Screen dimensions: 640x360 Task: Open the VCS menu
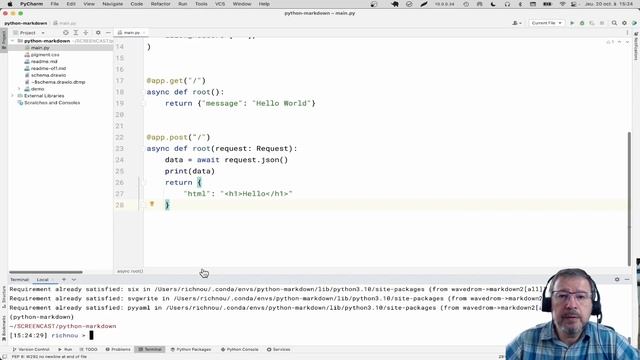pos(220,4)
